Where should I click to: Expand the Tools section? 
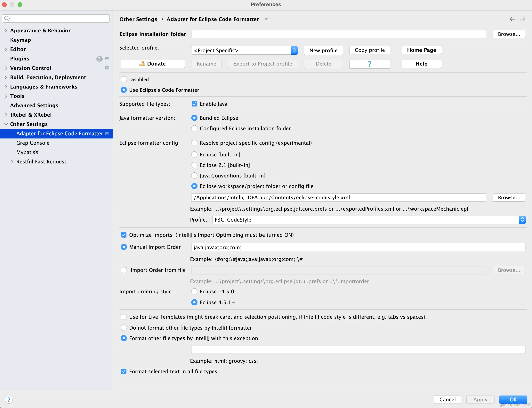[6, 96]
